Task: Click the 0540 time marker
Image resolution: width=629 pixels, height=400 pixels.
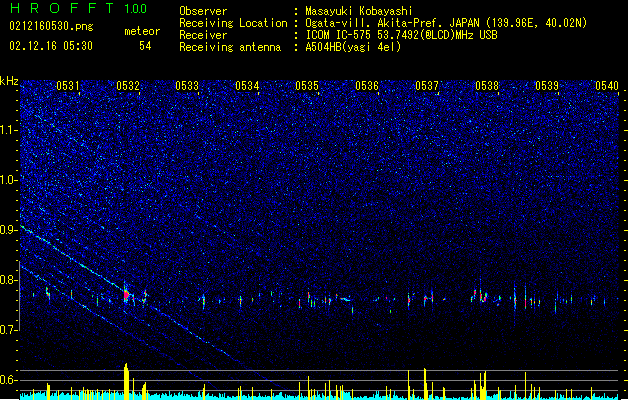Action: click(x=607, y=86)
